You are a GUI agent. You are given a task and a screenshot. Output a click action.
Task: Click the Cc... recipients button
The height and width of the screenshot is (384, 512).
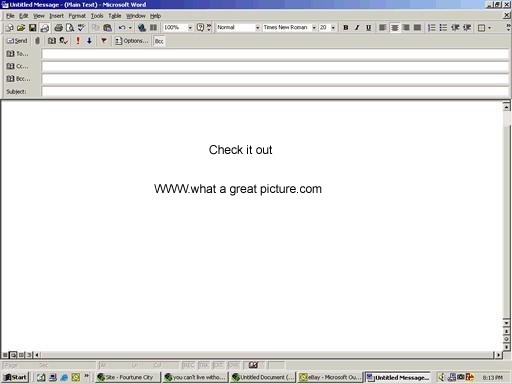click(x=18, y=66)
